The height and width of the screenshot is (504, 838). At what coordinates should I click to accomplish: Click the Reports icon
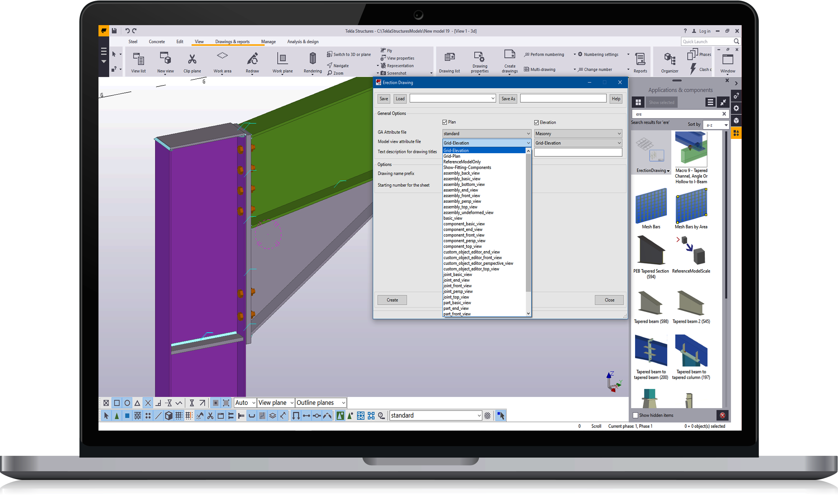pos(640,59)
